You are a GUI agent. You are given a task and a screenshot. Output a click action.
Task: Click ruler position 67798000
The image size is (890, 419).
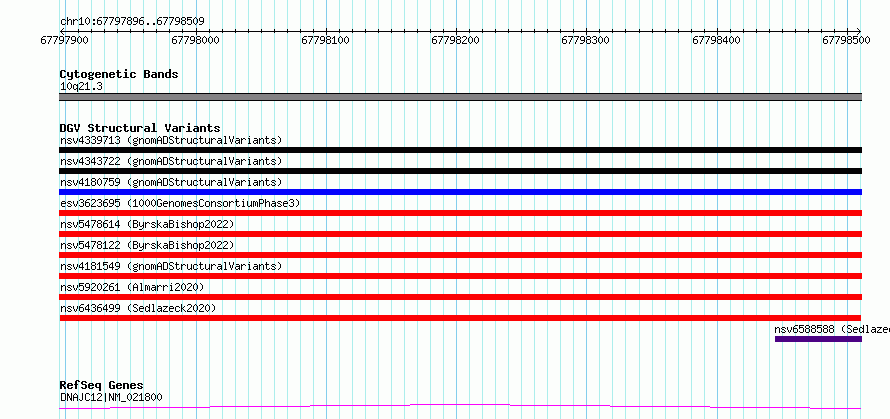[195, 40]
